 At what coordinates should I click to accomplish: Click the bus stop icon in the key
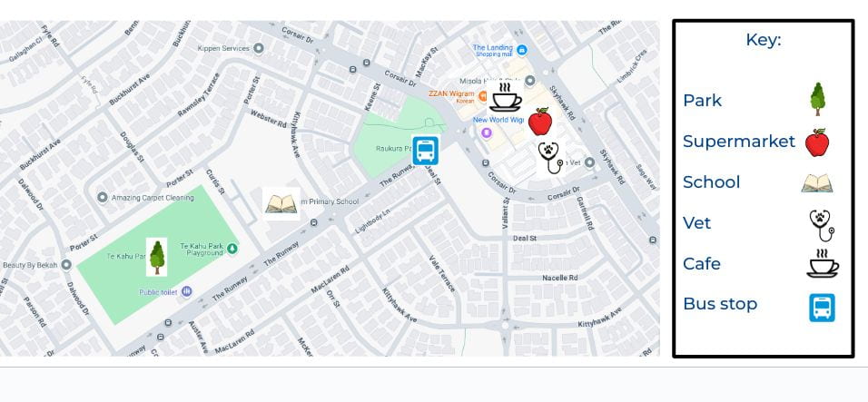coord(822,308)
